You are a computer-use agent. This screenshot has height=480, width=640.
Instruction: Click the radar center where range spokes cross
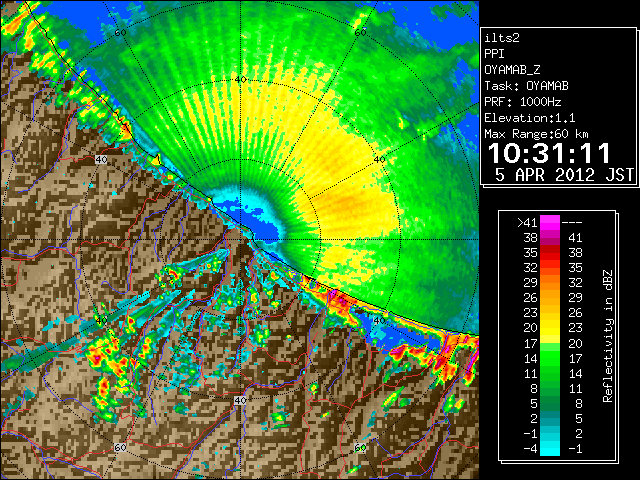[240, 240]
